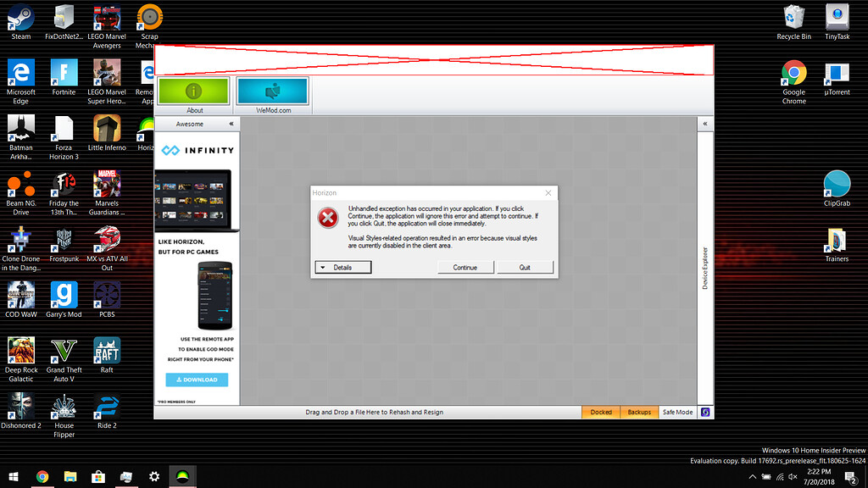Image resolution: width=868 pixels, height=488 pixels.
Task: Click the Download button in Infinity ad
Action: pyautogui.click(x=197, y=380)
